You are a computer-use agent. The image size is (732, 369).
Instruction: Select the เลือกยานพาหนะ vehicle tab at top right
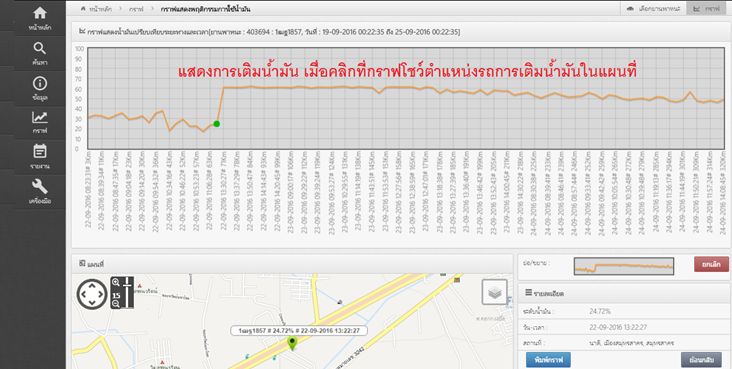pyautogui.click(x=654, y=9)
